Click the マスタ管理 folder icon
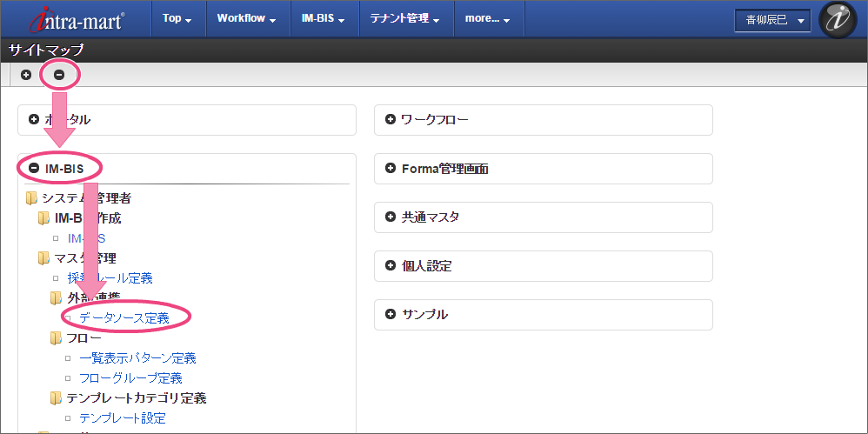868x434 pixels. tap(44, 258)
